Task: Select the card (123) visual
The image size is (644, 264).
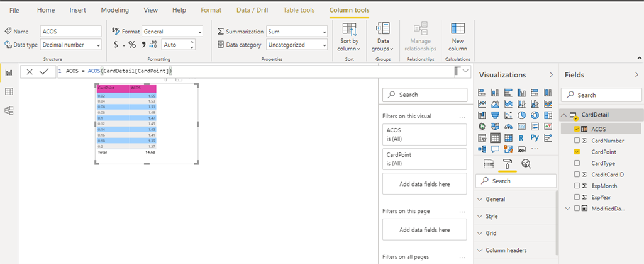Action: click(x=521, y=127)
